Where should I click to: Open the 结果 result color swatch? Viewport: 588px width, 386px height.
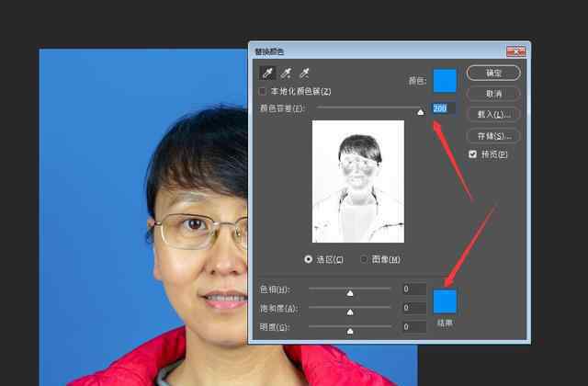click(x=445, y=301)
